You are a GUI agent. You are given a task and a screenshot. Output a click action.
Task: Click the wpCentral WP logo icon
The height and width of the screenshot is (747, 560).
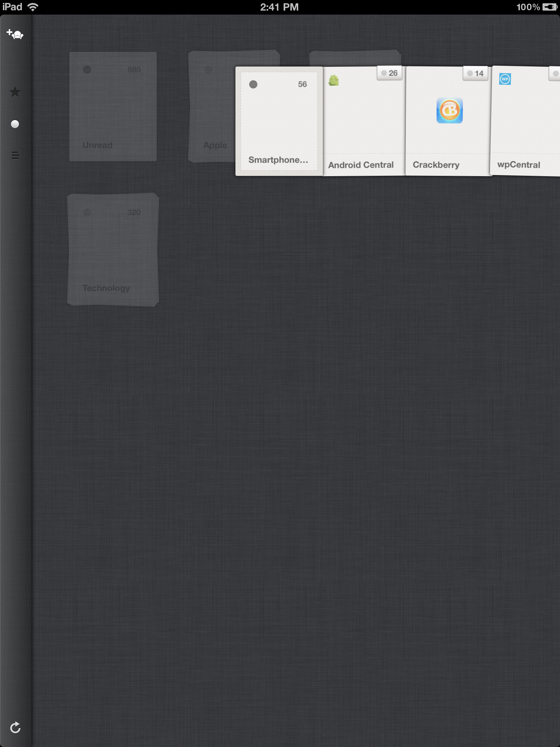[x=505, y=79]
